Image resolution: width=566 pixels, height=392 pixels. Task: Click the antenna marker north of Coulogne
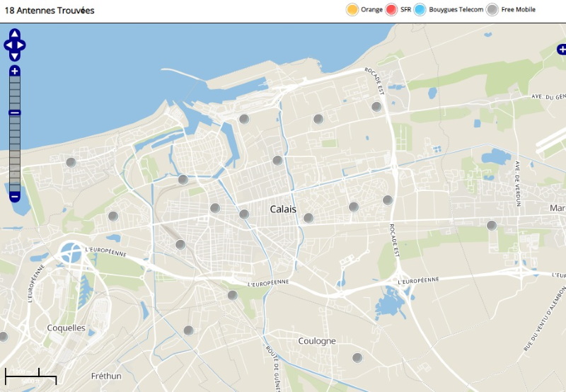[232, 295]
